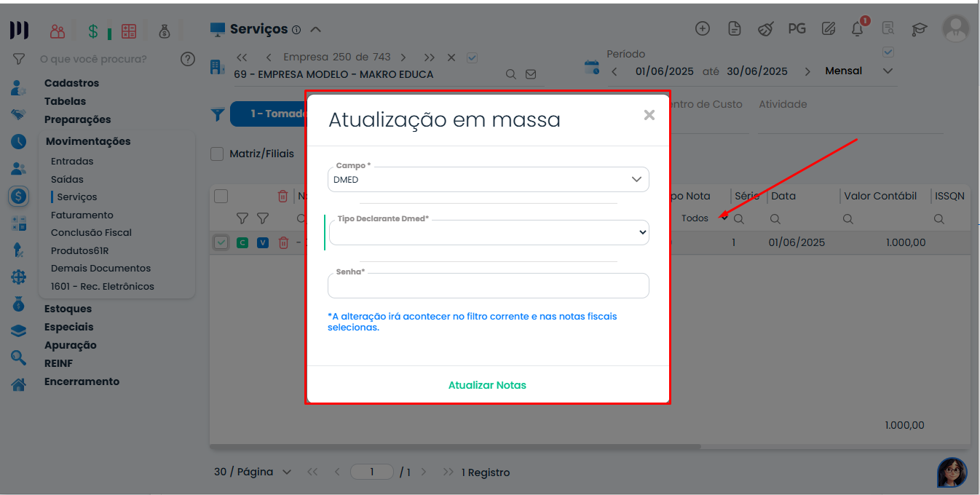Uncheck the selected row checkbox
The width and height of the screenshot is (980, 495).
[x=221, y=242]
